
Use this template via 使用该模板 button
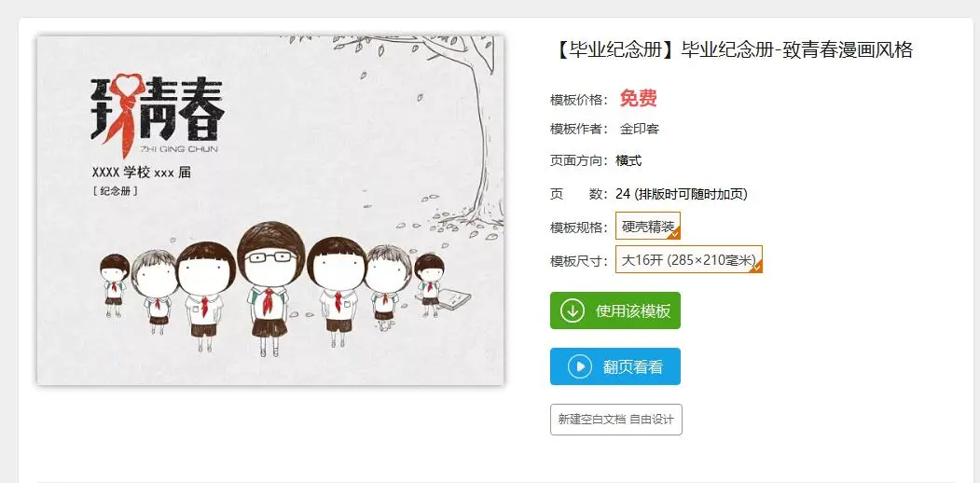point(615,310)
